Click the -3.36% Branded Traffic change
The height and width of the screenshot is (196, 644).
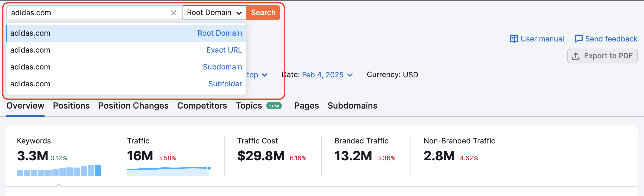pos(385,158)
